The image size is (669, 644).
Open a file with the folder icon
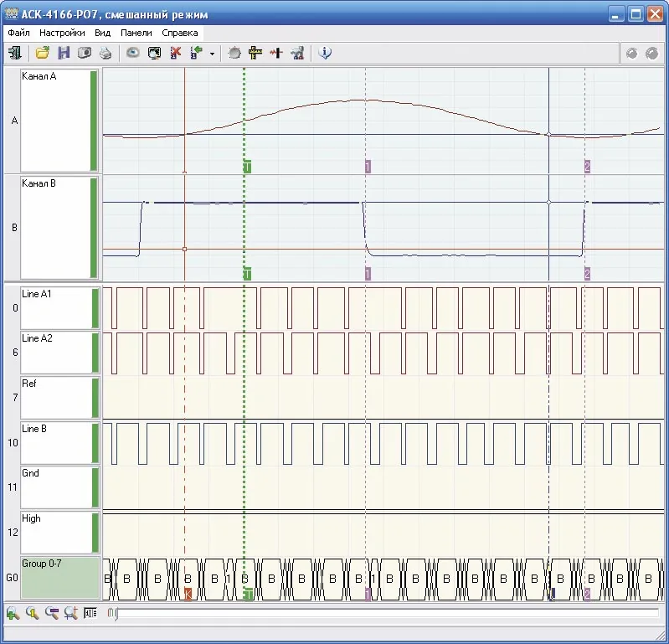pos(42,53)
